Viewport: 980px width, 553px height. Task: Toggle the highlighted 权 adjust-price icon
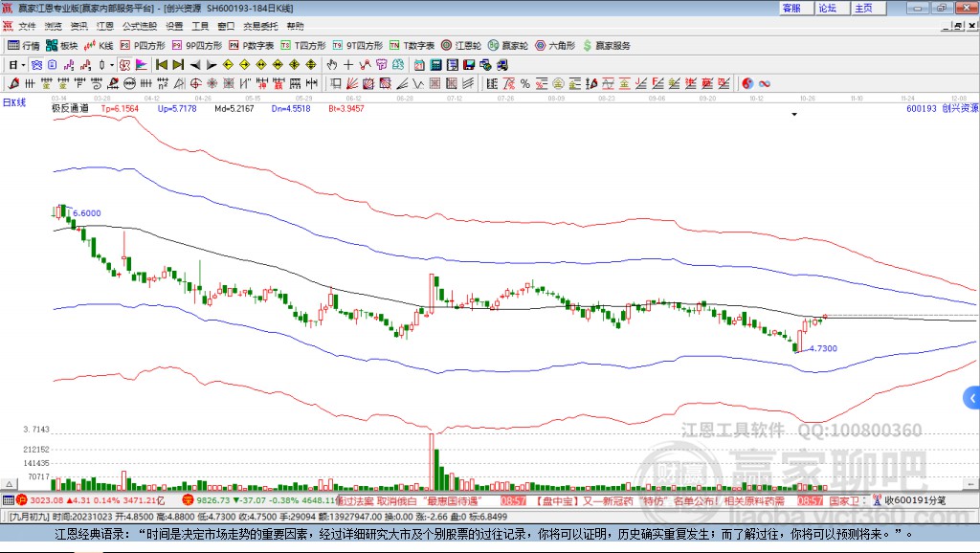click(x=124, y=65)
